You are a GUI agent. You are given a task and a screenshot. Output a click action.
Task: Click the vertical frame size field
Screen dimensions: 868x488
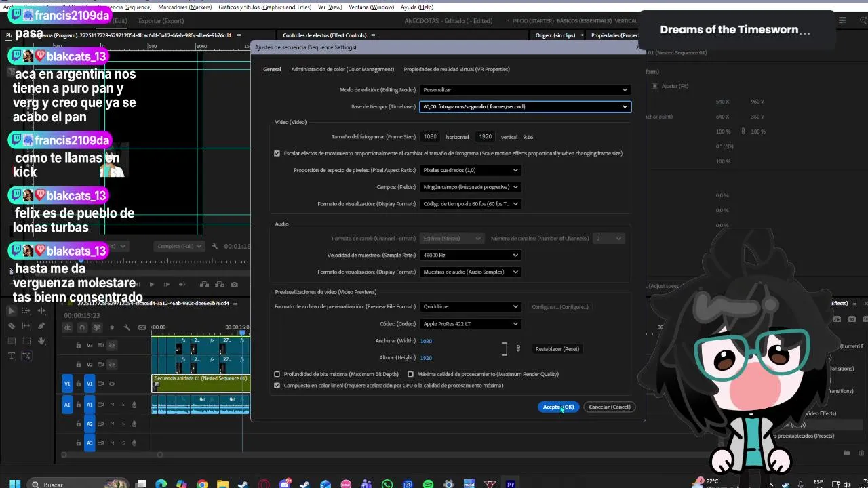pyautogui.click(x=485, y=137)
